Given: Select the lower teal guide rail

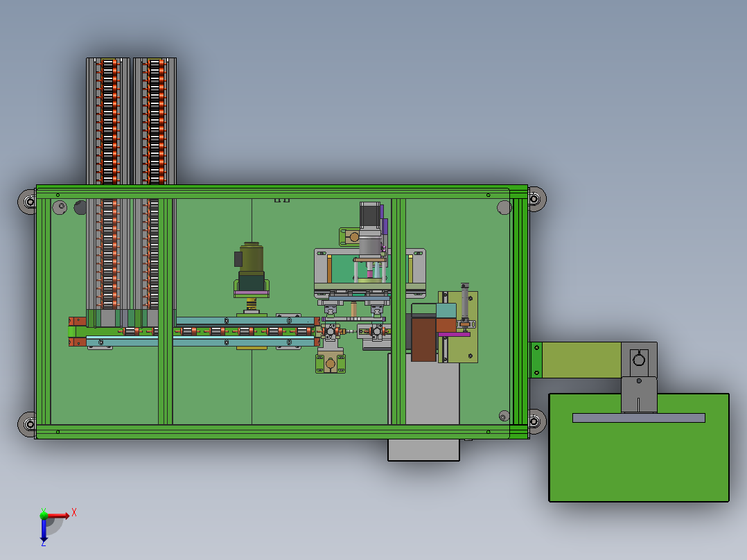Looking at the screenshot, I should coord(200,342).
